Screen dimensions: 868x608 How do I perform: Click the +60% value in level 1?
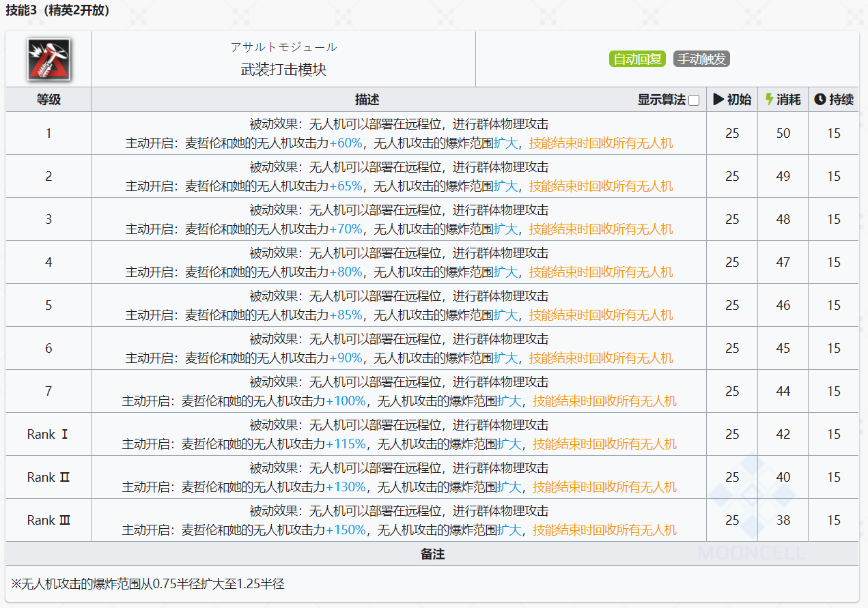tap(346, 143)
